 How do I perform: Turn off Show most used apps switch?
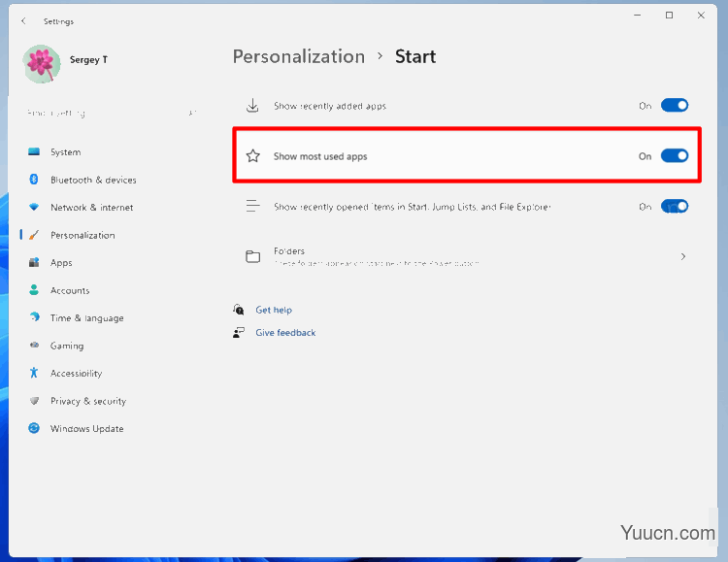(675, 155)
